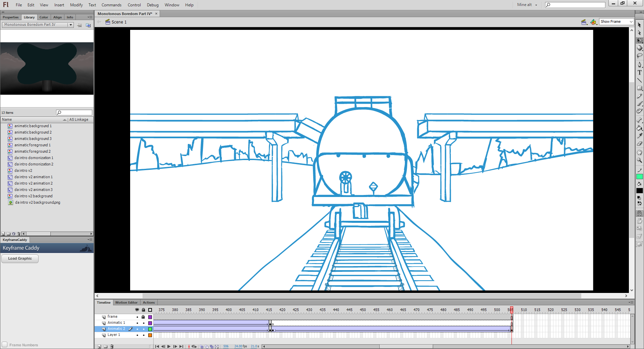The width and height of the screenshot is (644, 349).
Task: Show all layers as outlines
Action: (150, 310)
